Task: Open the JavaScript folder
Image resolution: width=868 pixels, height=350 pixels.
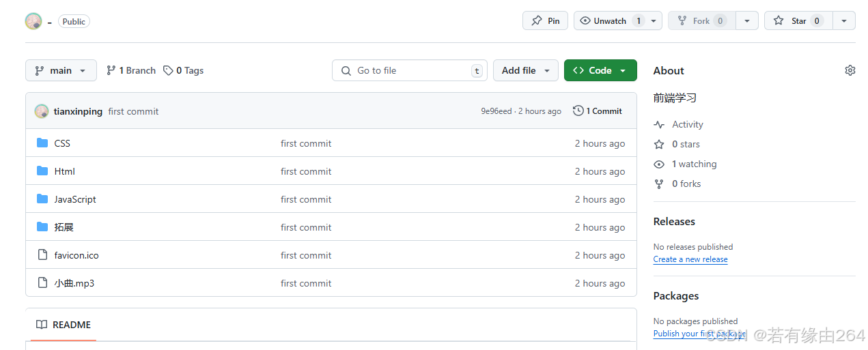Action: [x=75, y=199]
